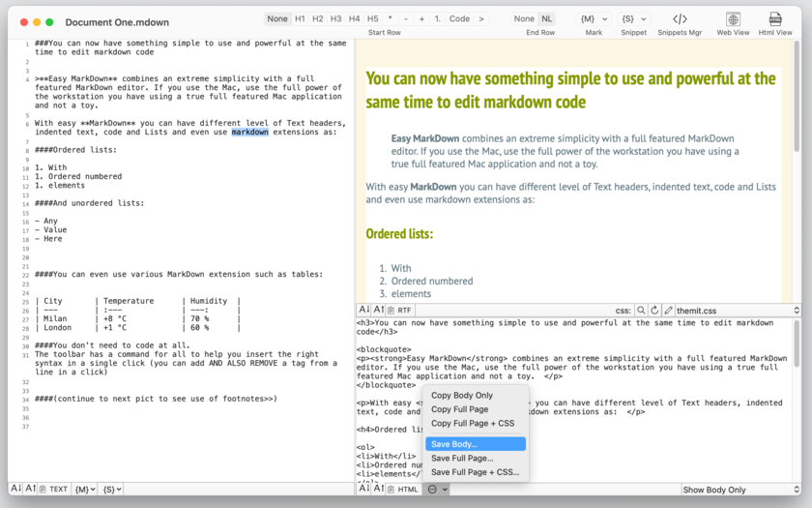812x508 pixels.
Task: Open the {M} Mark dropdown in toolbar
Action: coord(594,18)
